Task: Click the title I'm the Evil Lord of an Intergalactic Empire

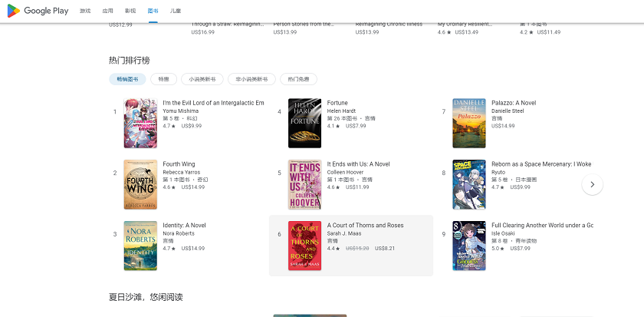Action: click(x=214, y=103)
